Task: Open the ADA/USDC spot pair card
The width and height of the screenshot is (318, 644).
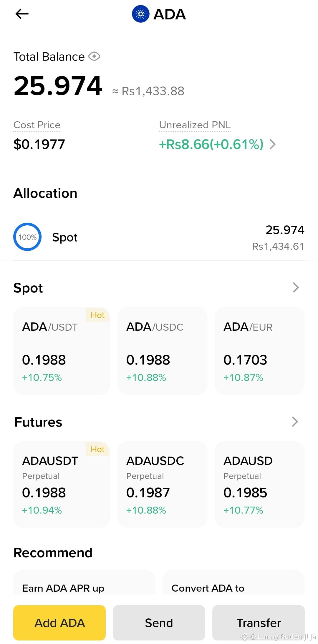Action: (163, 351)
